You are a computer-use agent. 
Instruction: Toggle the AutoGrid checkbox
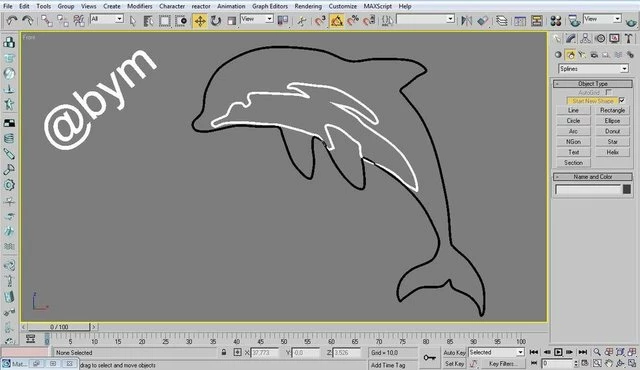[609, 93]
